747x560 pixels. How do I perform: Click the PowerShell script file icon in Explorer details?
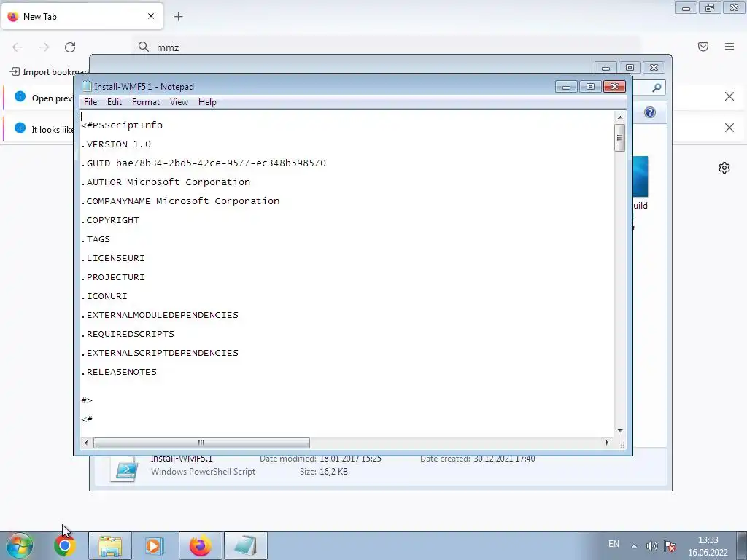pos(124,469)
